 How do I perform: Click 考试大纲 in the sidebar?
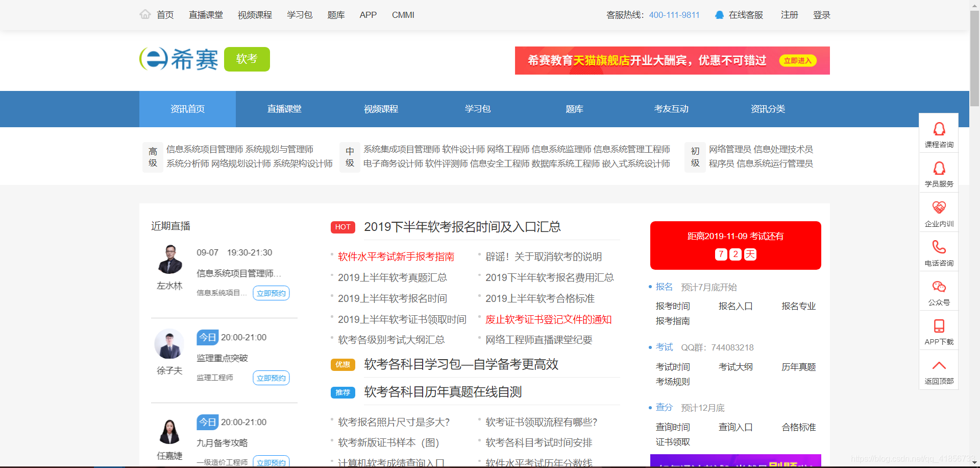(736, 367)
